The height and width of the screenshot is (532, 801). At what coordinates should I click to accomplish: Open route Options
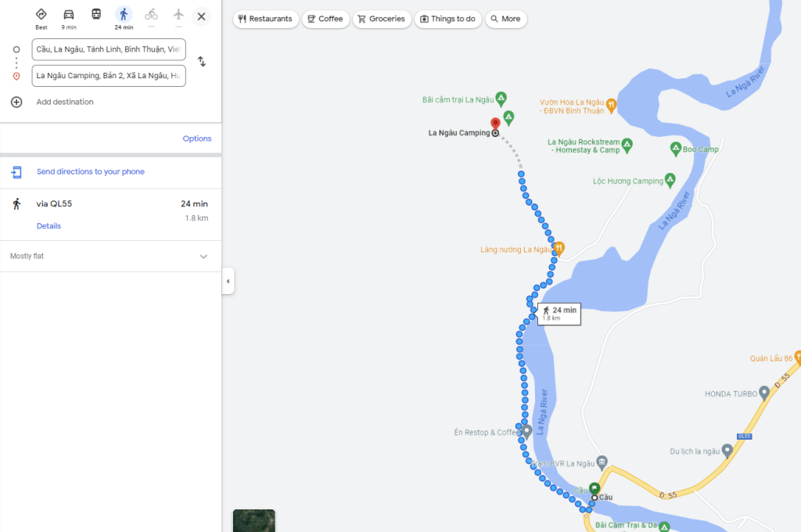click(197, 138)
